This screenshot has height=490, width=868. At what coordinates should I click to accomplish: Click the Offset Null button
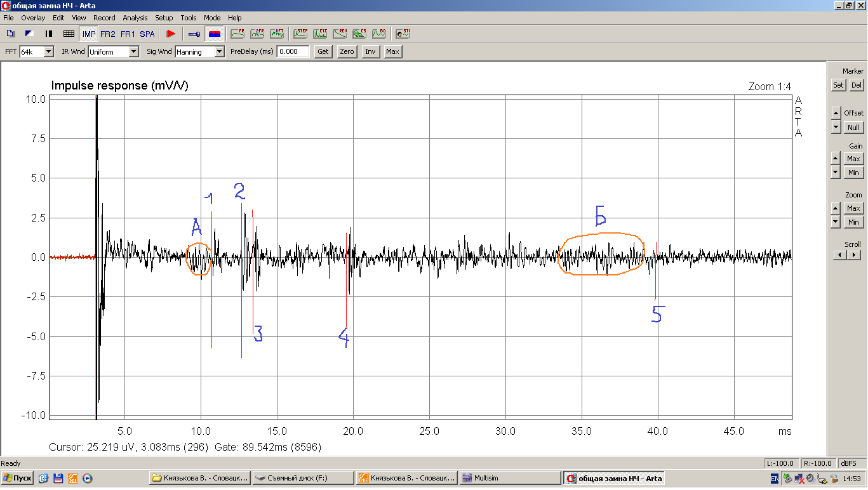(x=853, y=128)
